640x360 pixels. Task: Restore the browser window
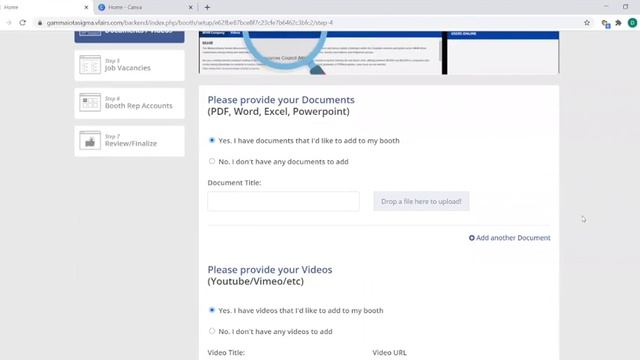click(x=625, y=7)
